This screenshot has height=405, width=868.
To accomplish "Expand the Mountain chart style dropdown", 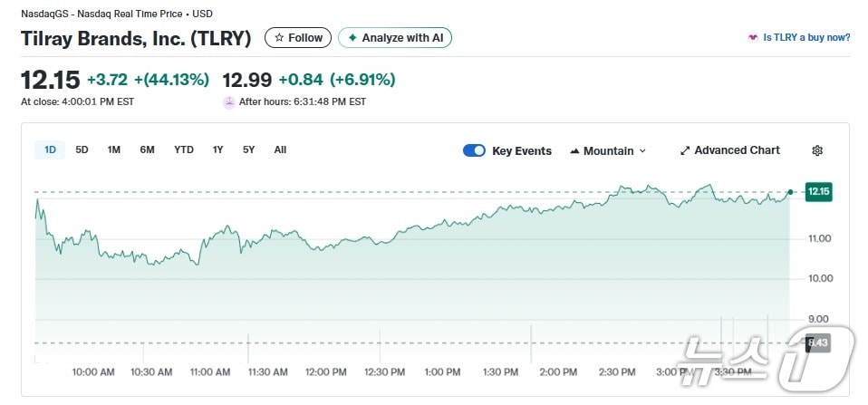I will 642,151.
